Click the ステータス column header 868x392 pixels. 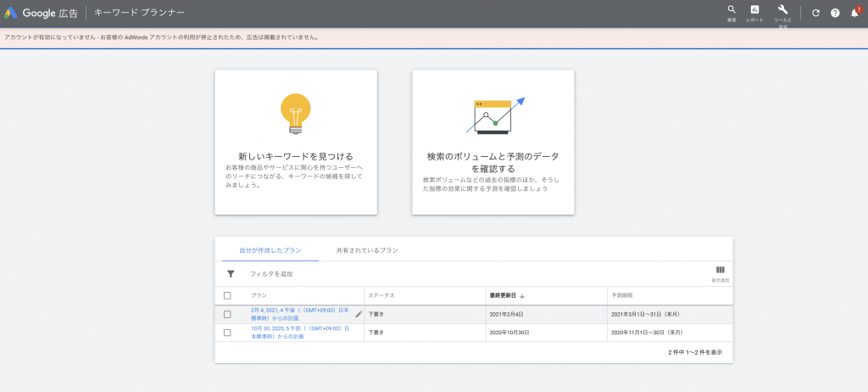click(x=381, y=295)
